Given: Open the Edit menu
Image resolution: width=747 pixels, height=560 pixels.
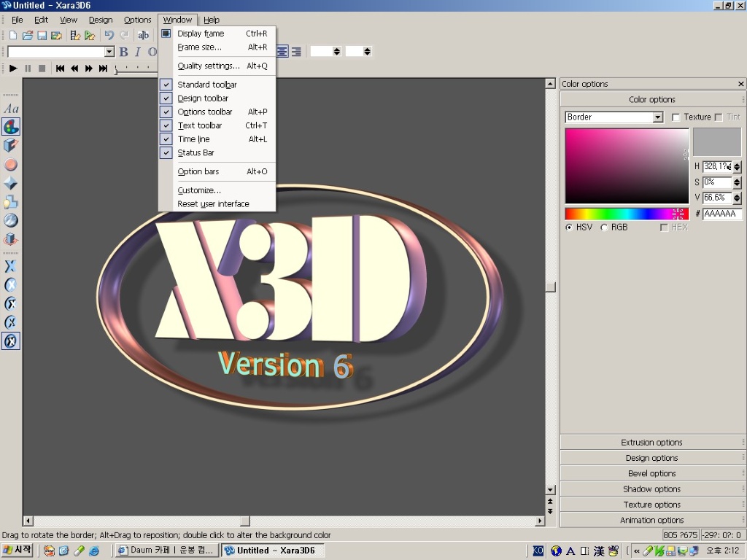Looking at the screenshot, I should pos(41,20).
